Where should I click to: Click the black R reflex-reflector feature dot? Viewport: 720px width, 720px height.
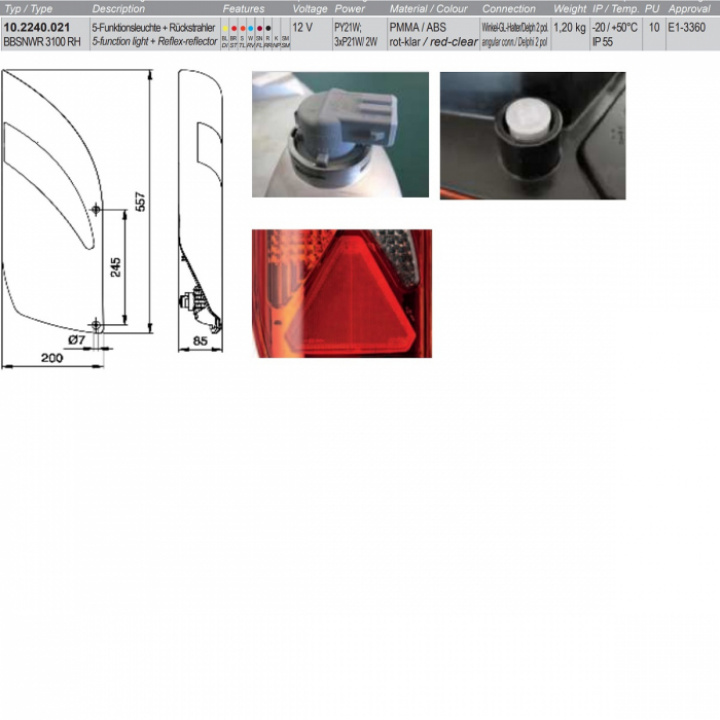coord(268,30)
